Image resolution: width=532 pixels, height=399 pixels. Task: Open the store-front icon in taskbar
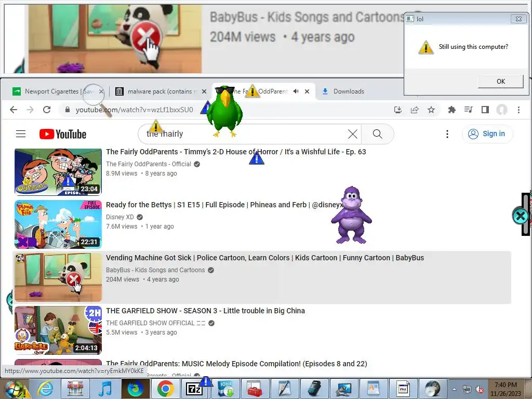[x=75, y=389]
